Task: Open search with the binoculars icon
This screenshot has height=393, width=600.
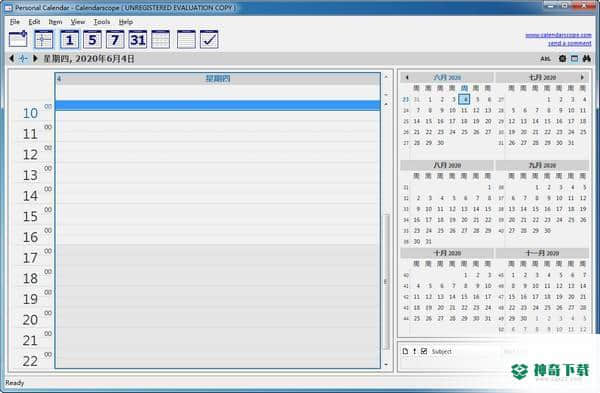Action: point(587,59)
